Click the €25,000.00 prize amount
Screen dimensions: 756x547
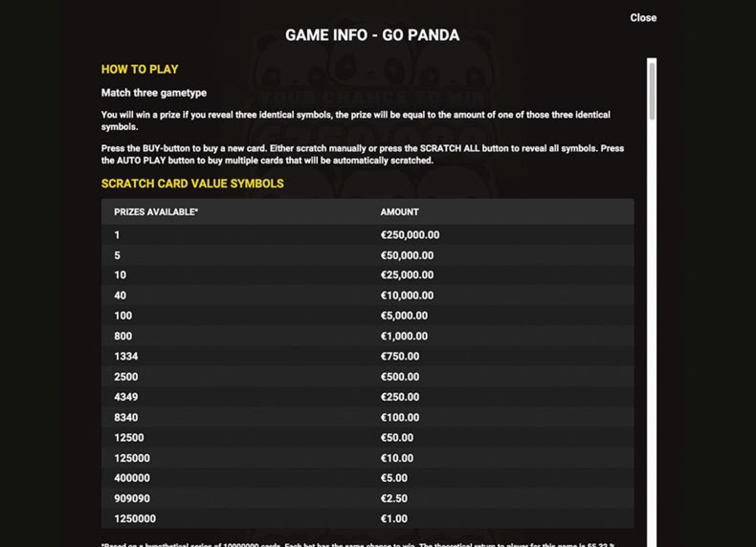pos(407,275)
